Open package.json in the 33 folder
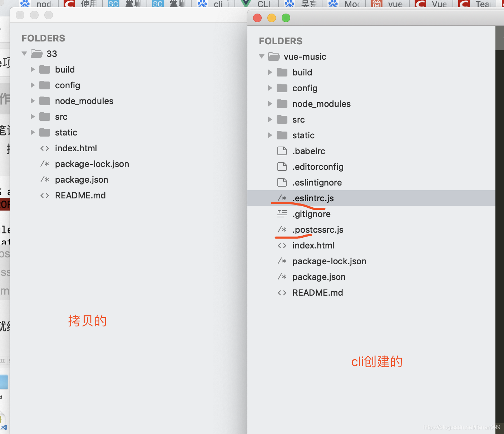Screen dimensions: 504x434 click(x=81, y=180)
